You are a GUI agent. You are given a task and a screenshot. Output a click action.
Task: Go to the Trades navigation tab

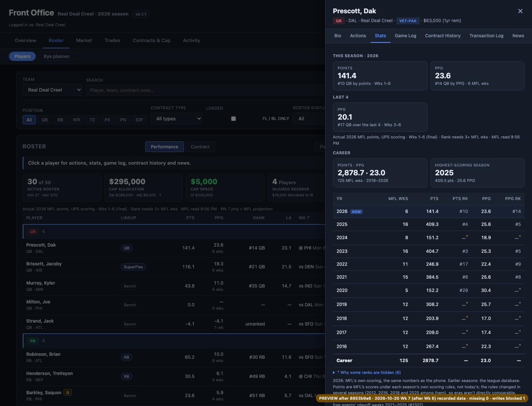pyautogui.click(x=112, y=41)
